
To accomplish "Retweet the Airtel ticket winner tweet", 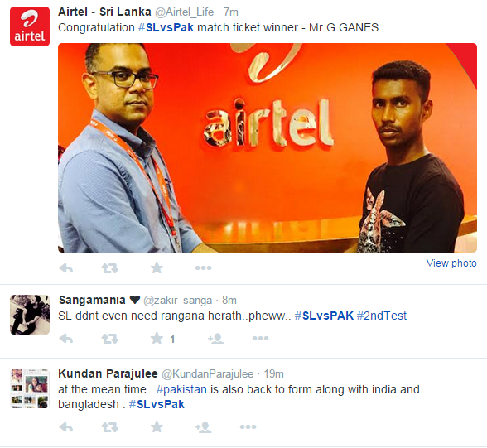I will pos(110,267).
